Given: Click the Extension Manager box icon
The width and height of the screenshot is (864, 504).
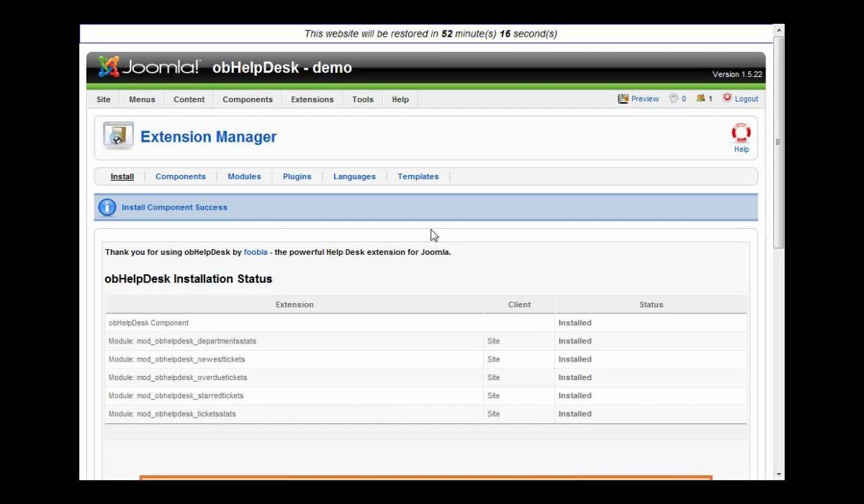Looking at the screenshot, I should tap(118, 136).
